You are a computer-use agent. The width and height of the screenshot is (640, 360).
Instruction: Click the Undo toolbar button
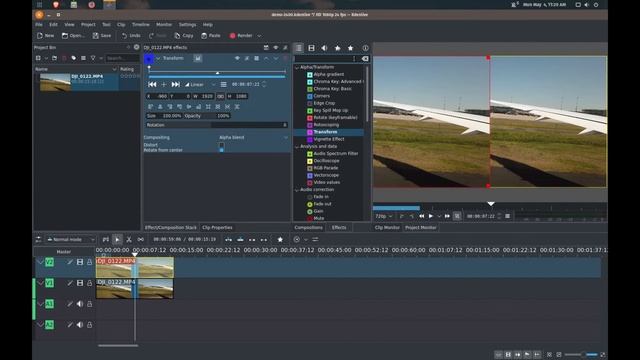pos(131,36)
